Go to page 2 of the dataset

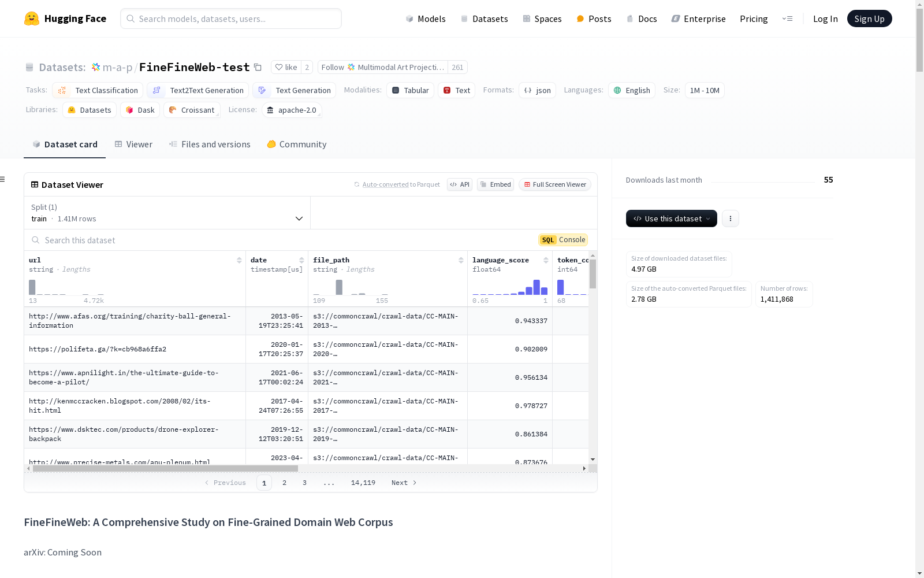pyautogui.click(x=284, y=483)
